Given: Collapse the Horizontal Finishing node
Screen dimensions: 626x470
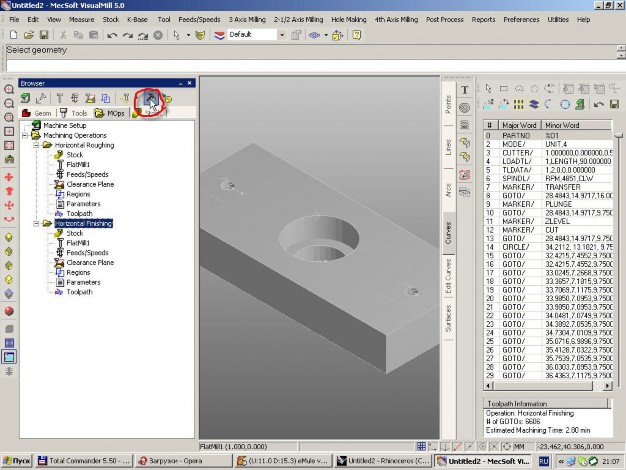Looking at the screenshot, I should pyautogui.click(x=36, y=223).
